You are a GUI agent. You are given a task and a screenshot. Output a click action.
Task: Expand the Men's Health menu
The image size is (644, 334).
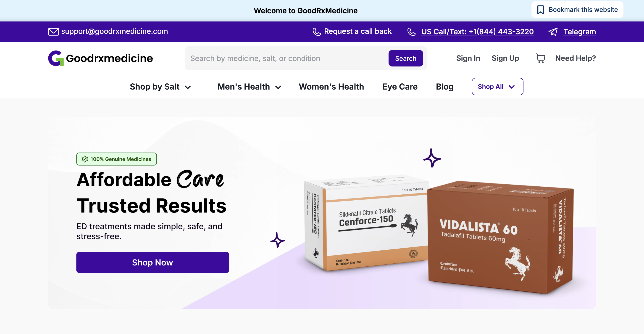pyautogui.click(x=249, y=87)
